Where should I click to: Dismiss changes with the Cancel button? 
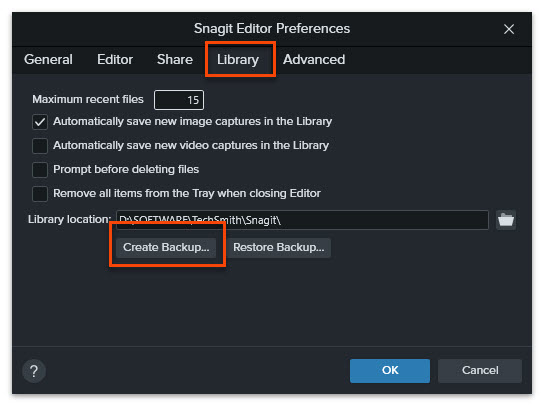point(480,371)
